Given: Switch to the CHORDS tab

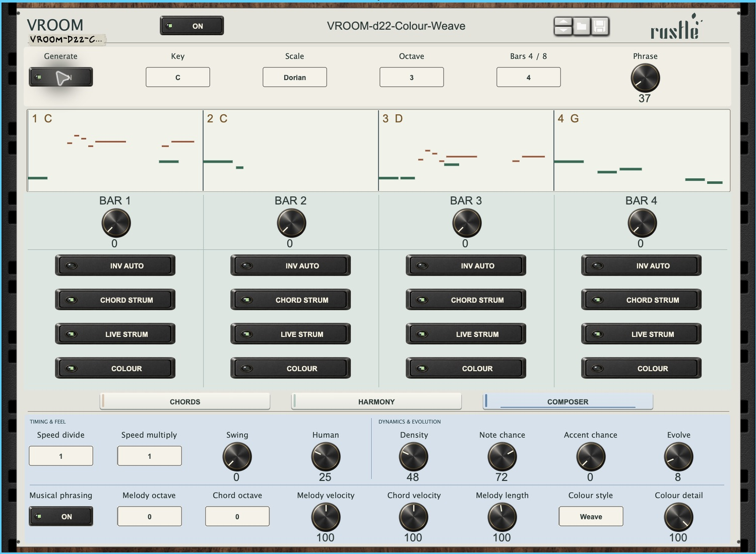Looking at the screenshot, I should [x=185, y=401].
